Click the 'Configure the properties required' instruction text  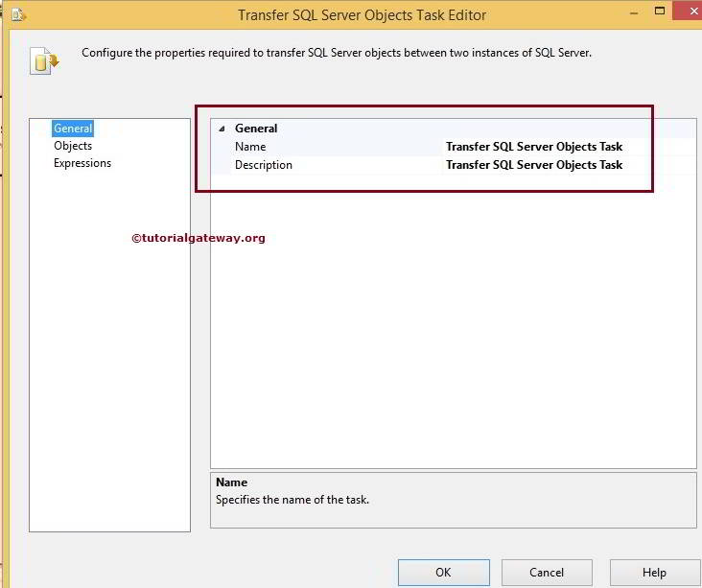coord(337,53)
